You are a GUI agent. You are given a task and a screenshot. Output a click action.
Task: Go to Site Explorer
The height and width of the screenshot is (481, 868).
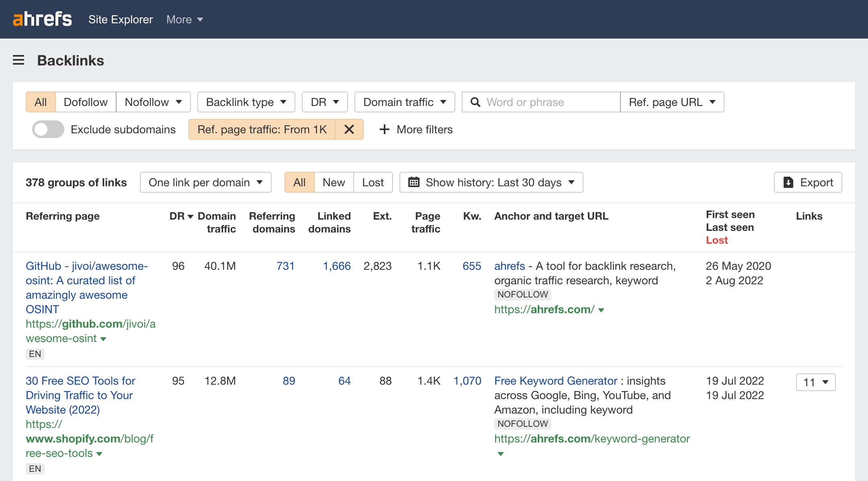(121, 19)
